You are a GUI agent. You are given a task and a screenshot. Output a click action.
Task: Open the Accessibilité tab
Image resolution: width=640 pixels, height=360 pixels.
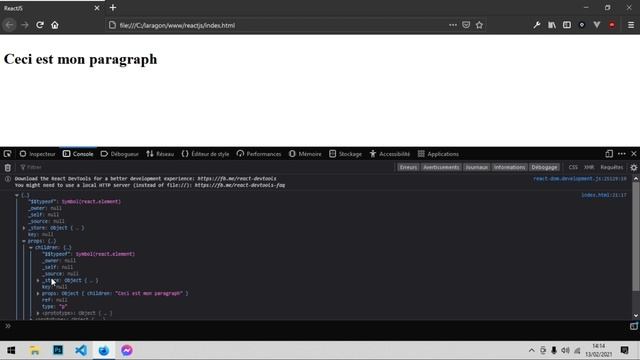click(389, 154)
